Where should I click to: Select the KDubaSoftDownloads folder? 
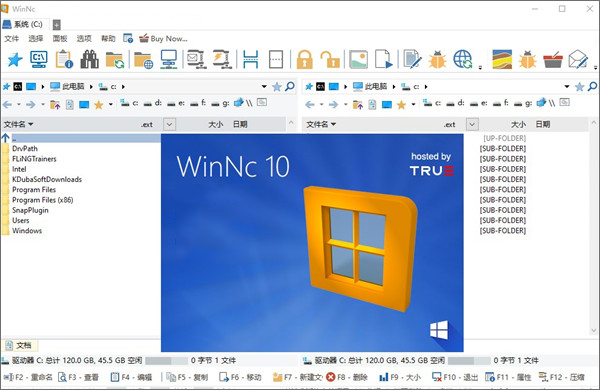47,179
